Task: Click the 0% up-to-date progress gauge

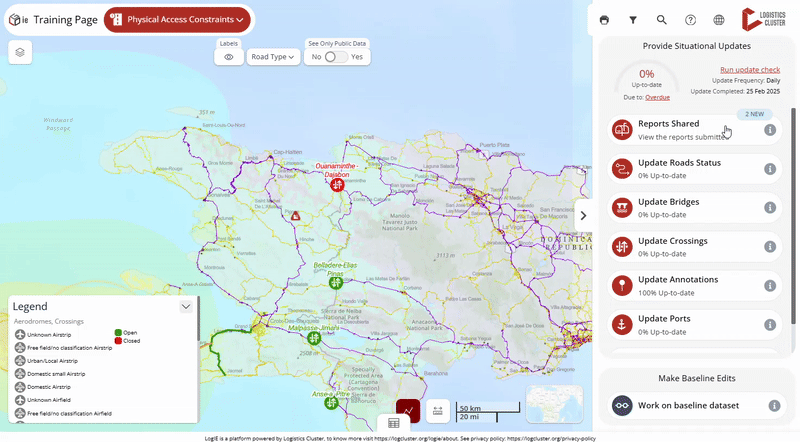Action: click(x=646, y=78)
